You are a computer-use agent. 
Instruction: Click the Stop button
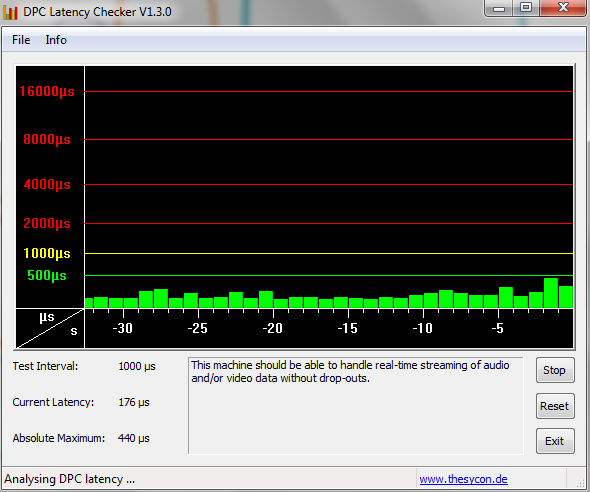555,370
